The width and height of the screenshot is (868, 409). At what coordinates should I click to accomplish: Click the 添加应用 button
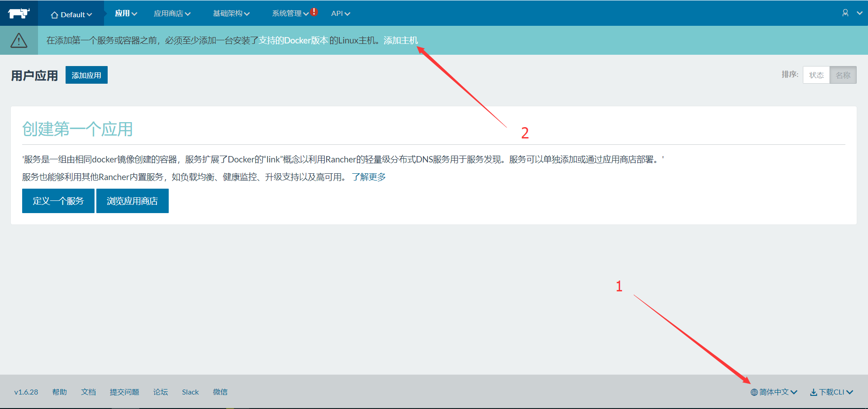tap(86, 75)
